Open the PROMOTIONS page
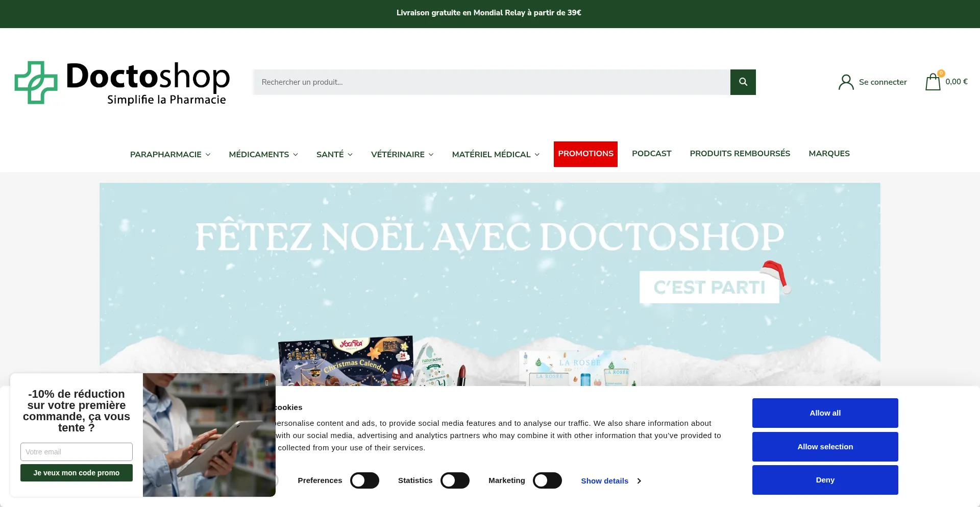The image size is (980, 507). click(x=585, y=154)
